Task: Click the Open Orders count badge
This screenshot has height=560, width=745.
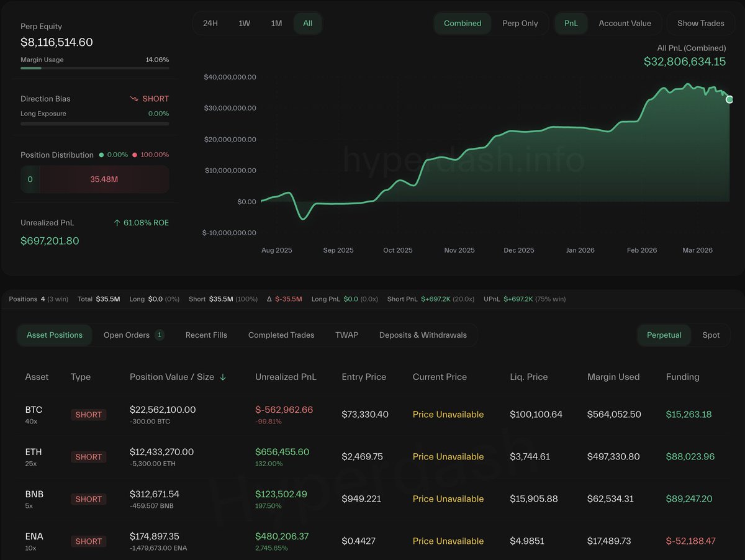Action: tap(160, 335)
